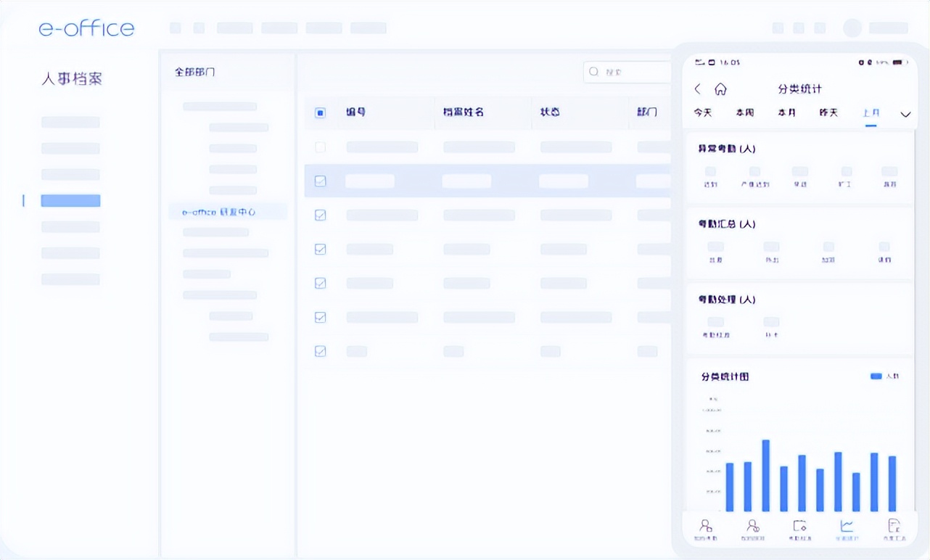Switch to the 昨天 tab

[828, 113]
